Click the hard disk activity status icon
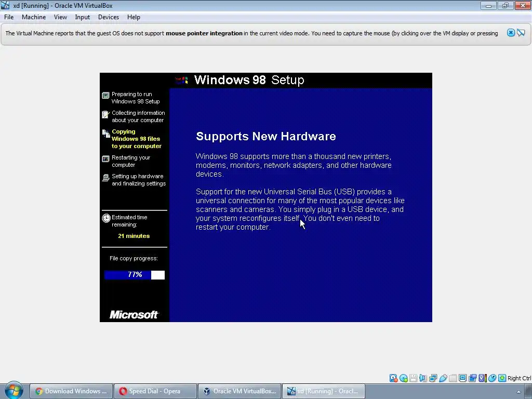 [393, 378]
